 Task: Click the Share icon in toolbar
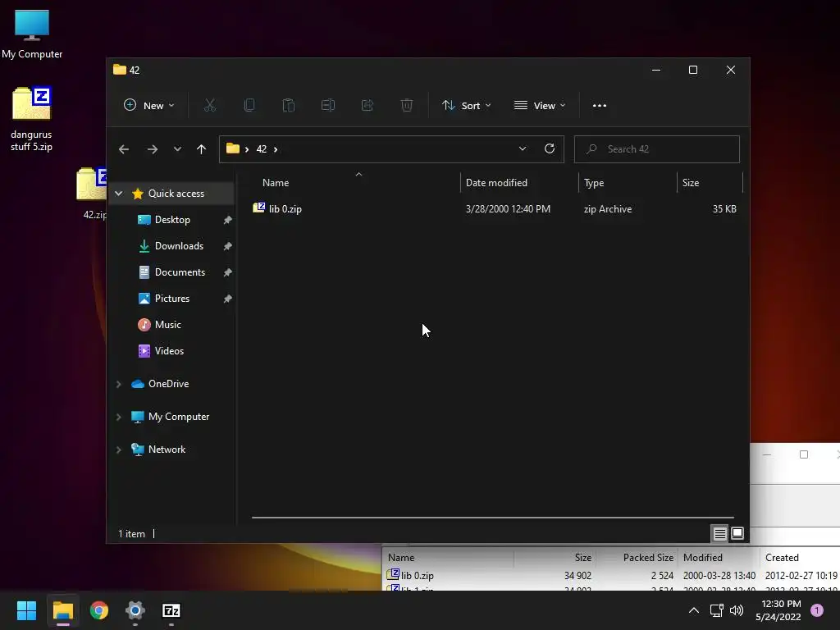point(367,106)
